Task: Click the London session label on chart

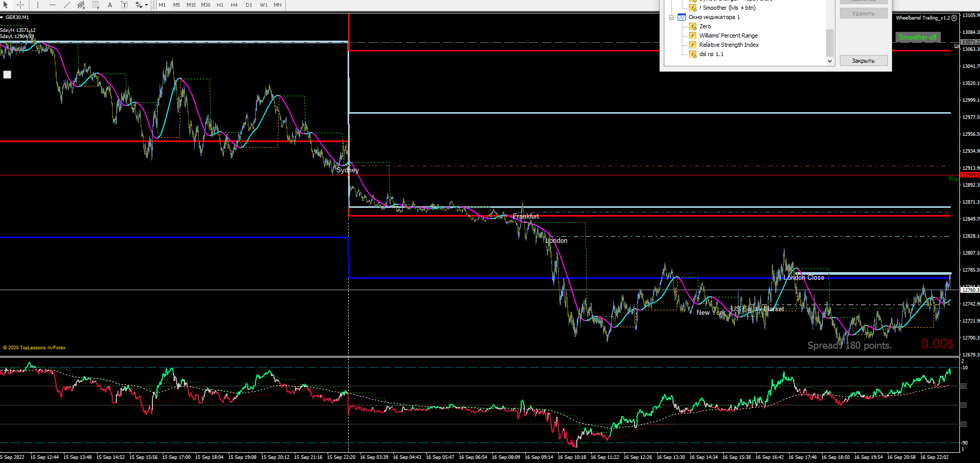Action: (557, 241)
